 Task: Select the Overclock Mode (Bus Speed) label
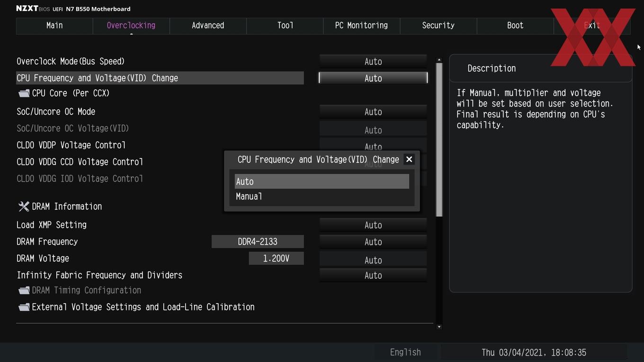click(x=71, y=62)
